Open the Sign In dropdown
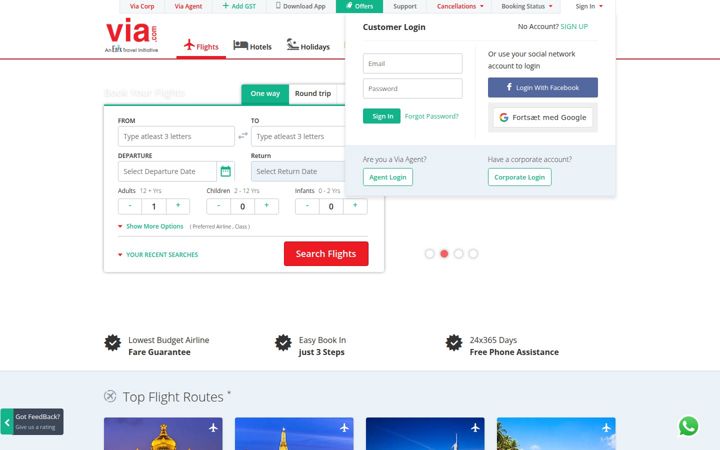720x450 pixels. (x=589, y=6)
